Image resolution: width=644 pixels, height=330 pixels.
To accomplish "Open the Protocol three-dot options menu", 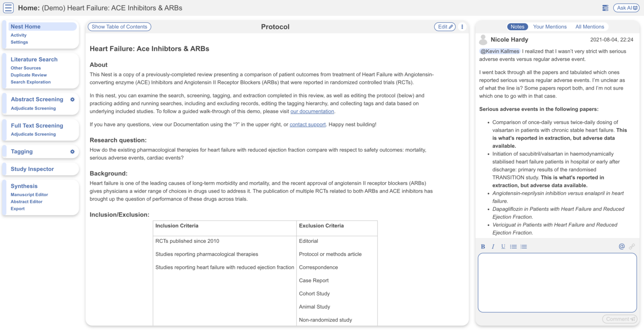I will point(462,27).
